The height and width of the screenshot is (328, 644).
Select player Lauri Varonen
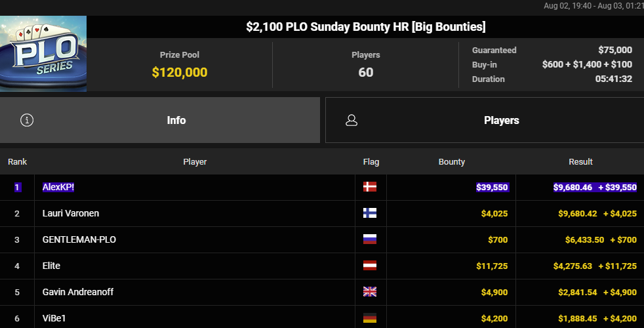coord(71,213)
